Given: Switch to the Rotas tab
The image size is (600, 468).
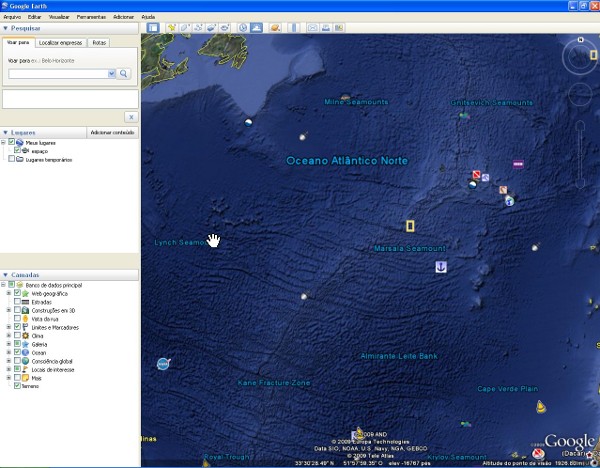Looking at the screenshot, I should pos(99,43).
